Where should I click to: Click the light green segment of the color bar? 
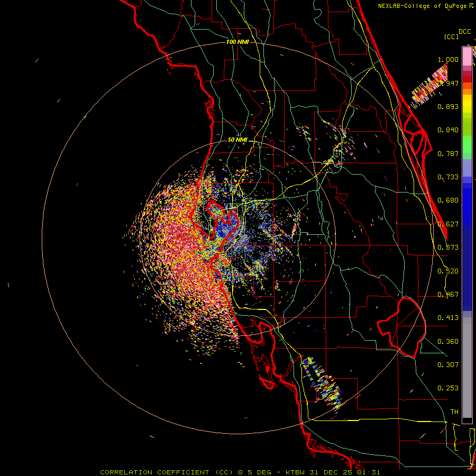[x=467, y=144]
